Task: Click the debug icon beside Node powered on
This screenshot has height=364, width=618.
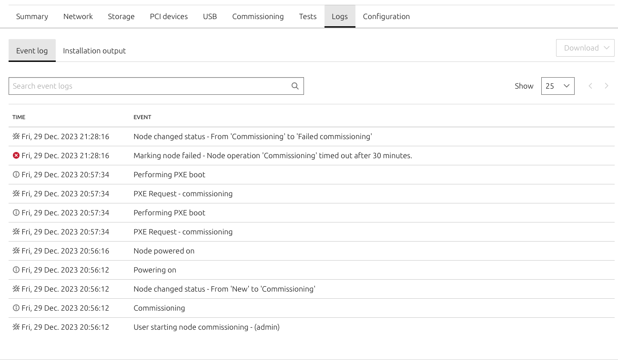Action: click(x=16, y=251)
